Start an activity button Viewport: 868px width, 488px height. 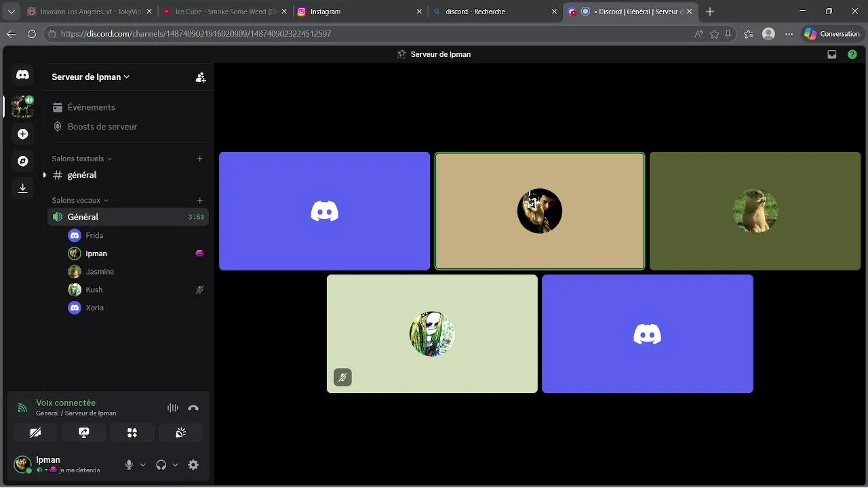(x=132, y=432)
